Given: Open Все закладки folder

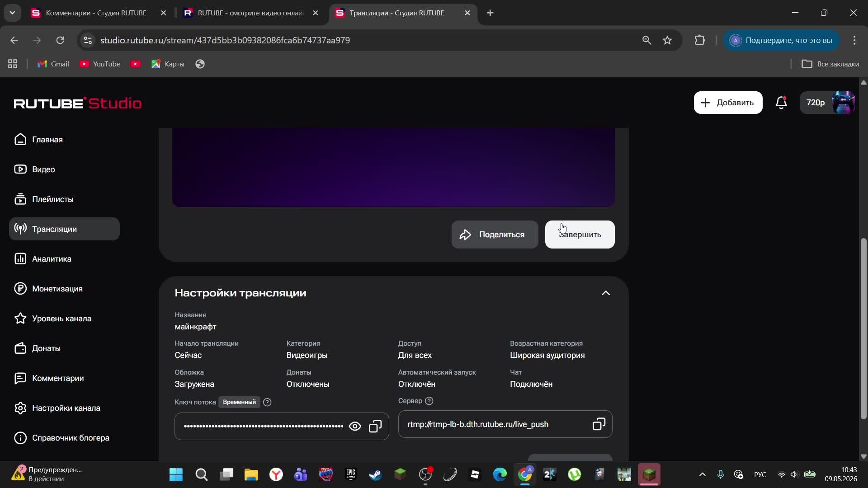Looking at the screenshot, I should [x=830, y=64].
